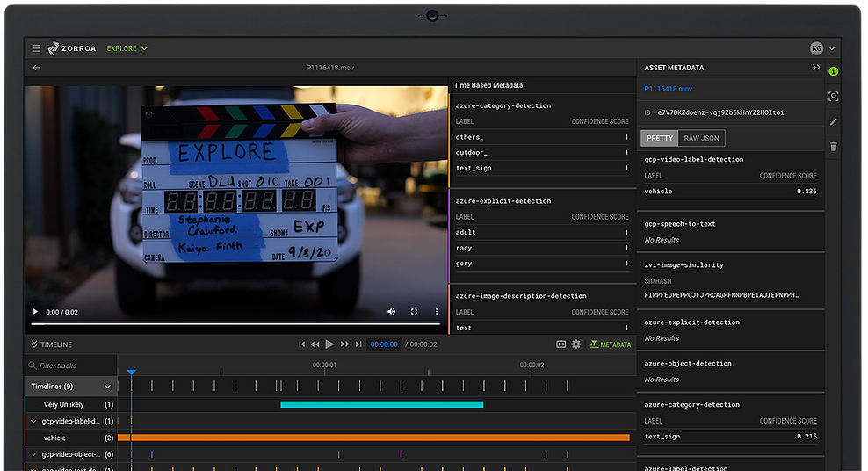Click the SIMHASH value string
868x471 pixels.
(x=721, y=295)
